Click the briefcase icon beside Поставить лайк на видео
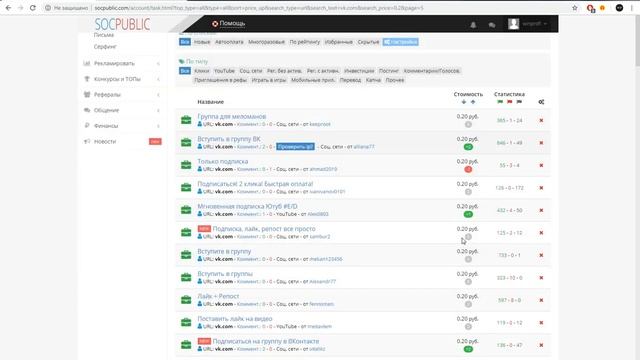Viewport: 640px width, 360px height. click(x=186, y=322)
